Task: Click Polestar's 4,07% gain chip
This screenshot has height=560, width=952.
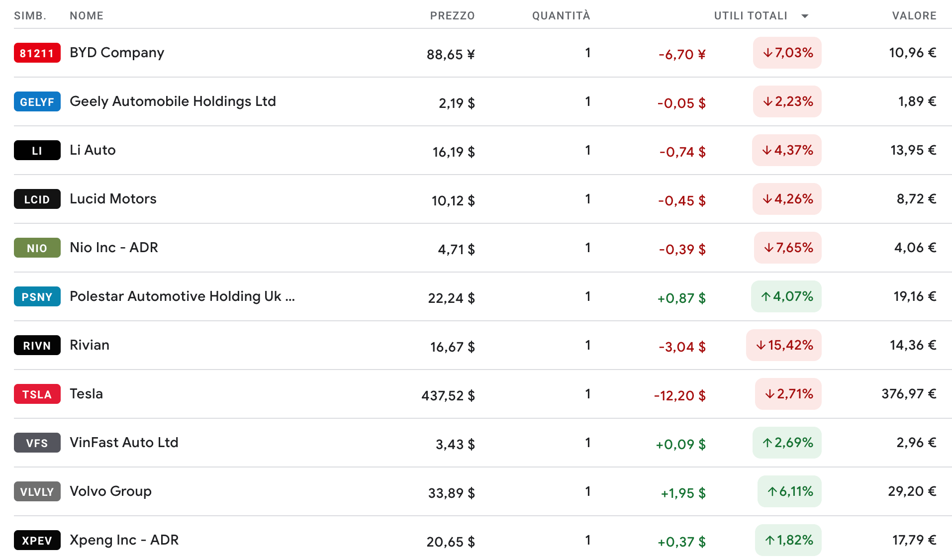Action: click(786, 296)
